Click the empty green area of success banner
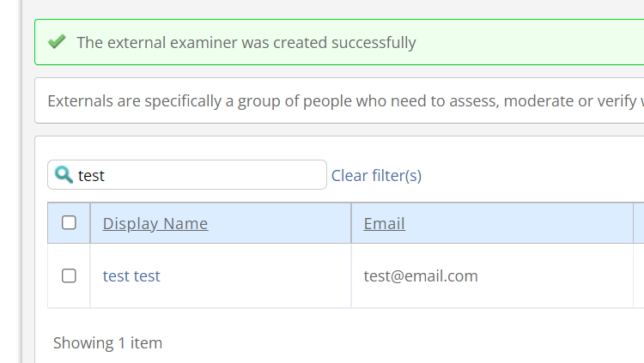 pos(530,42)
